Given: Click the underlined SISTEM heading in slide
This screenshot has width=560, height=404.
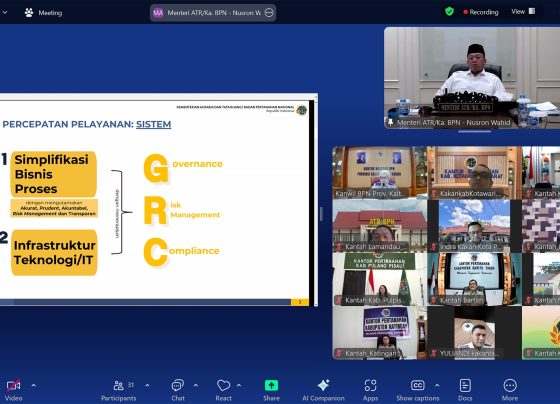Looking at the screenshot, I should (x=154, y=124).
